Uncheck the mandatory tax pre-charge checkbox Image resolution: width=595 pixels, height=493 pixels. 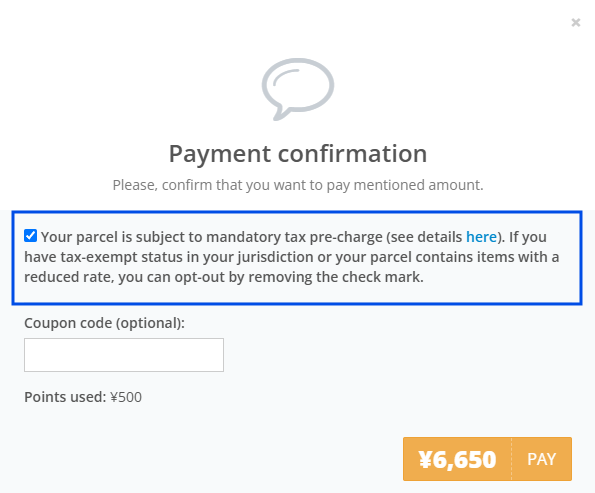click(30, 236)
